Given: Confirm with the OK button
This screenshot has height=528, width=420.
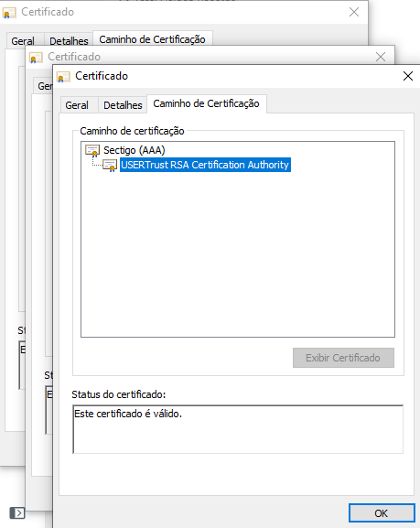Looking at the screenshot, I should point(382,513).
